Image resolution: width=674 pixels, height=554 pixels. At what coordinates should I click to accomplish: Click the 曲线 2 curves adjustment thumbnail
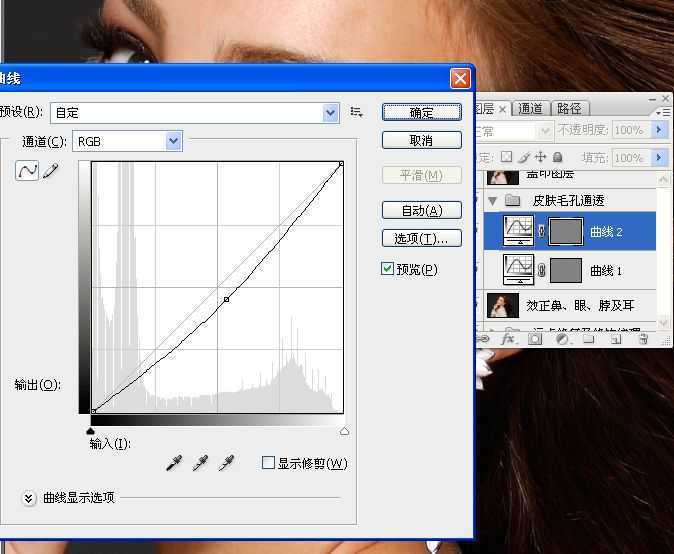518,230
